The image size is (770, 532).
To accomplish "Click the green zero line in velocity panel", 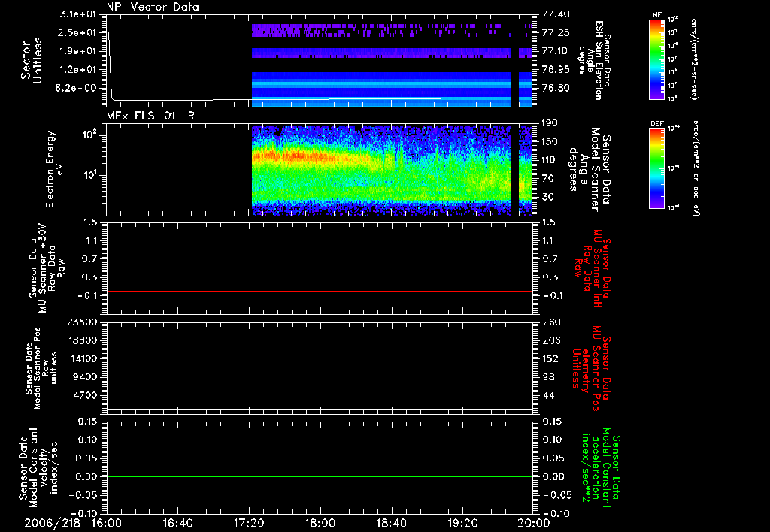I will click(x=319, y=476).
